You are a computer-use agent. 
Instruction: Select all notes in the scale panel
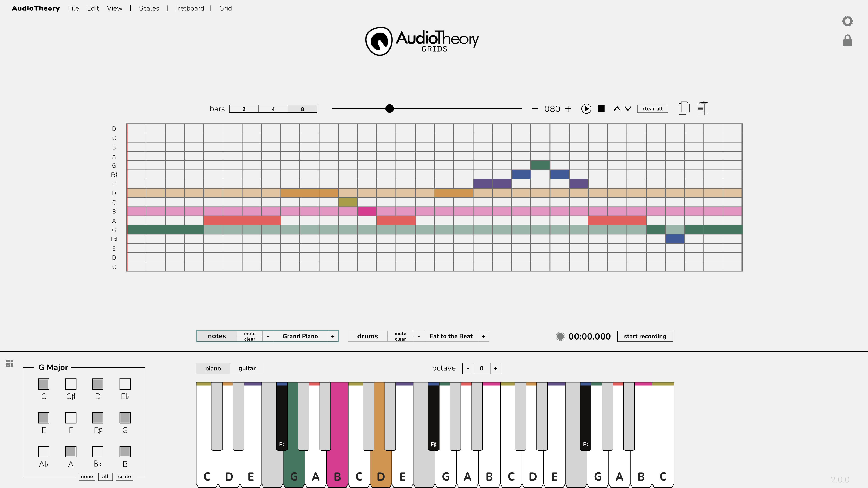[x=105, y=476]
